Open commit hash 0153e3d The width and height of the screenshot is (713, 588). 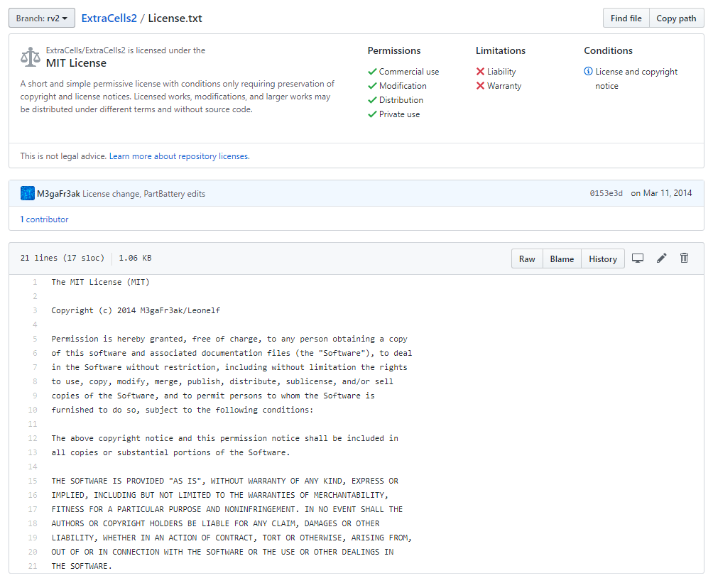point(606,194)
